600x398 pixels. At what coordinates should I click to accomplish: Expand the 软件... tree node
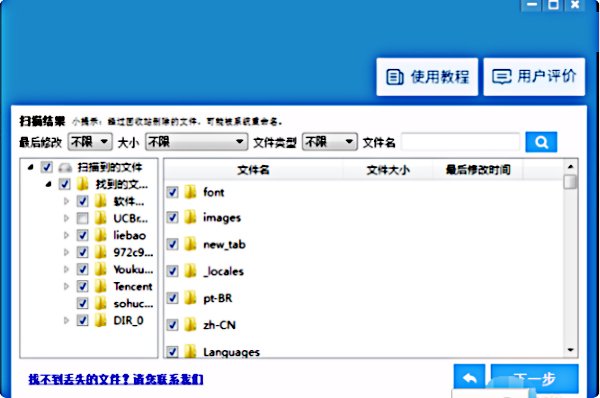pyautogui.click(x=66, y=201)
